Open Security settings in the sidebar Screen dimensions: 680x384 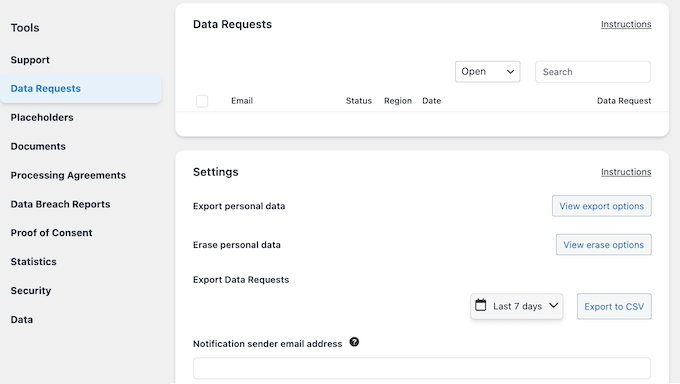coord(31,291)
